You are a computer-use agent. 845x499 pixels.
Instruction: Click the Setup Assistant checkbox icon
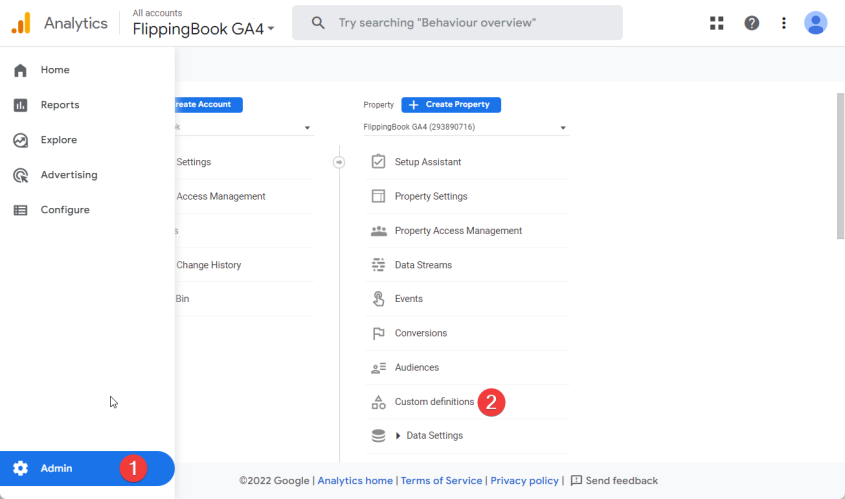tap(378, 162)
